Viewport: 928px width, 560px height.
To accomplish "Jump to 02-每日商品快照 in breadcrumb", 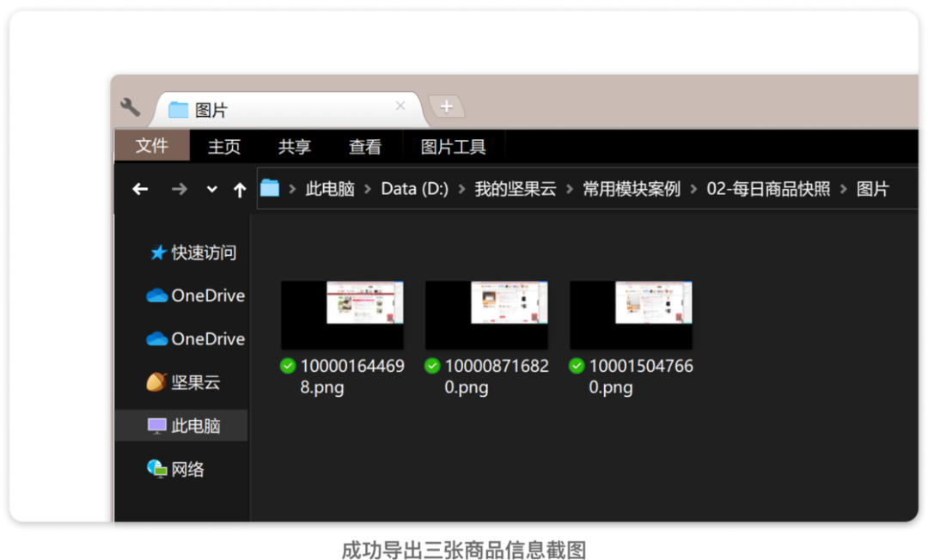I will click(x=768, y=189).
